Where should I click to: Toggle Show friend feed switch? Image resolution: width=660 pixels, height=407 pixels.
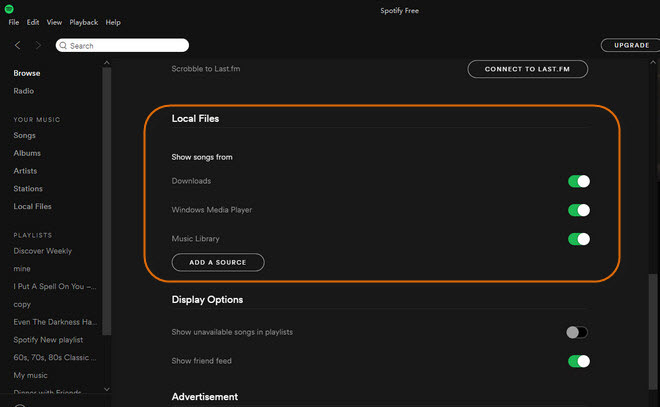[x=578, y=361]
